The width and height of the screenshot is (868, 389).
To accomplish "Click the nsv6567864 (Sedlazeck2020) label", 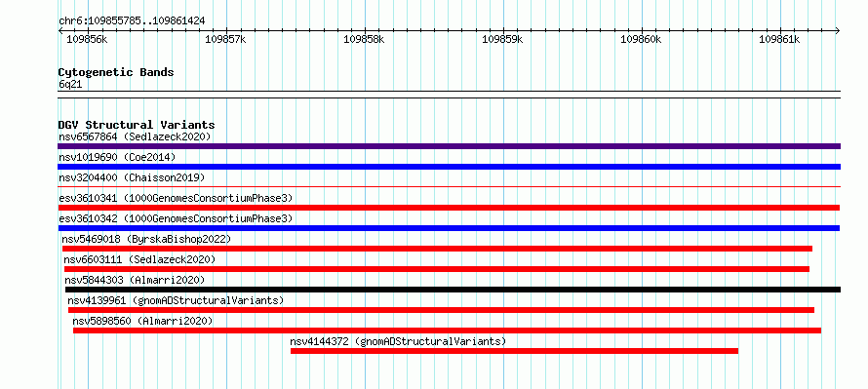I will (135, 136).
